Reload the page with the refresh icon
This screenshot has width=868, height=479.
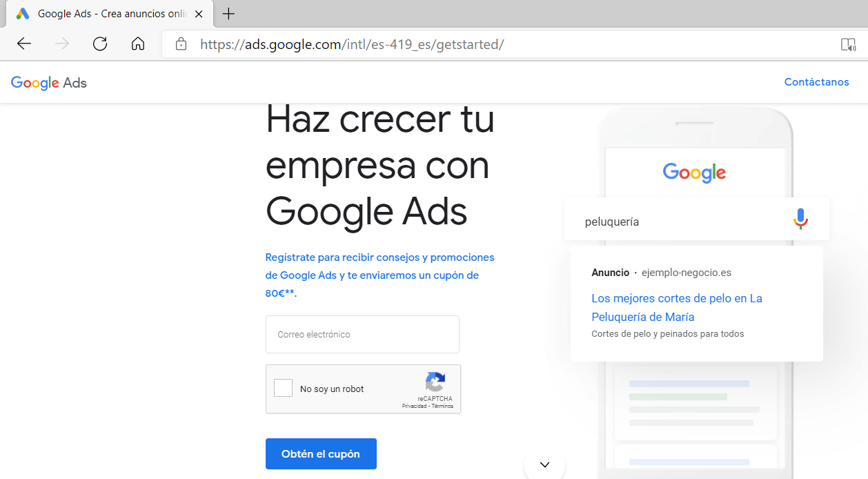[x=100, y=44]
